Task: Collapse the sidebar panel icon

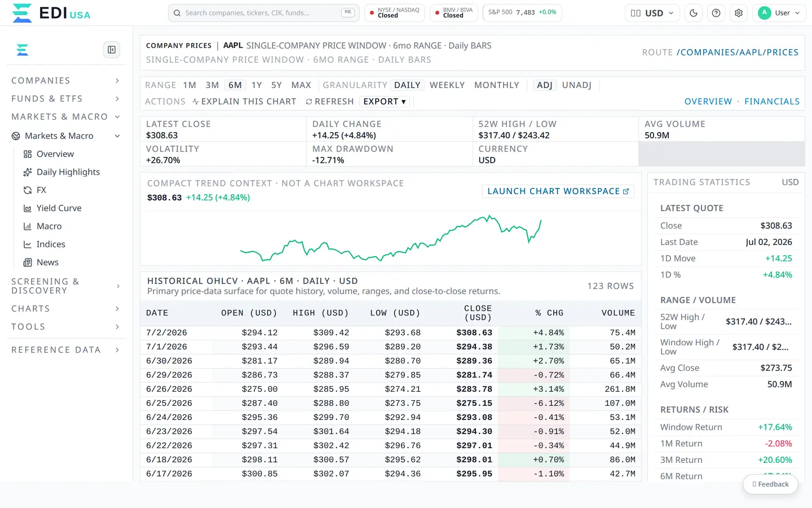Action: click(x=112, y=50)
